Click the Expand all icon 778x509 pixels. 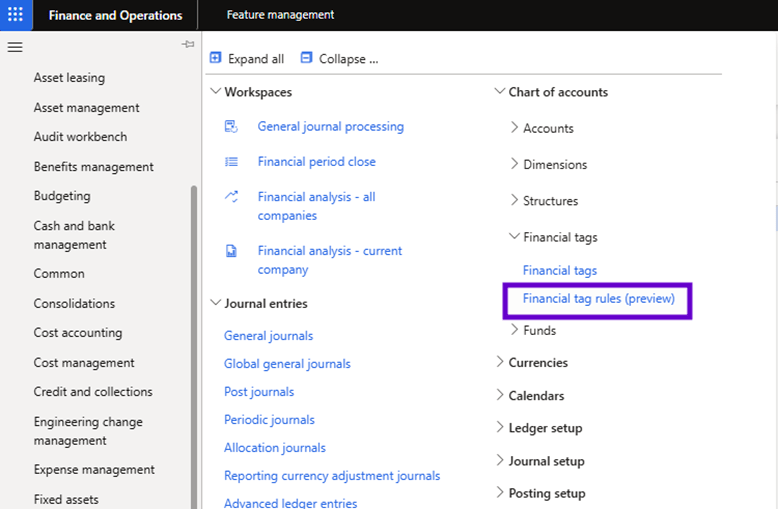[215, 58]
